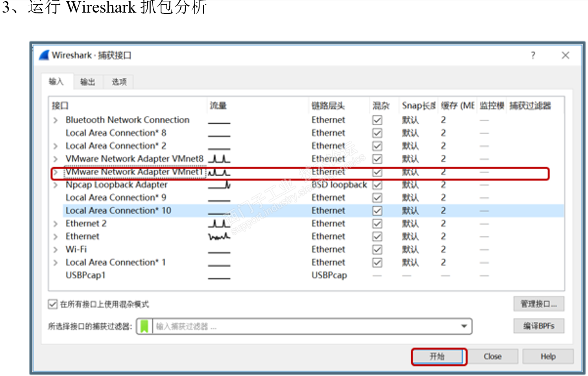Toggle promiscuous checkbox for the Wi-Fi interface

(x=377, y=250)
